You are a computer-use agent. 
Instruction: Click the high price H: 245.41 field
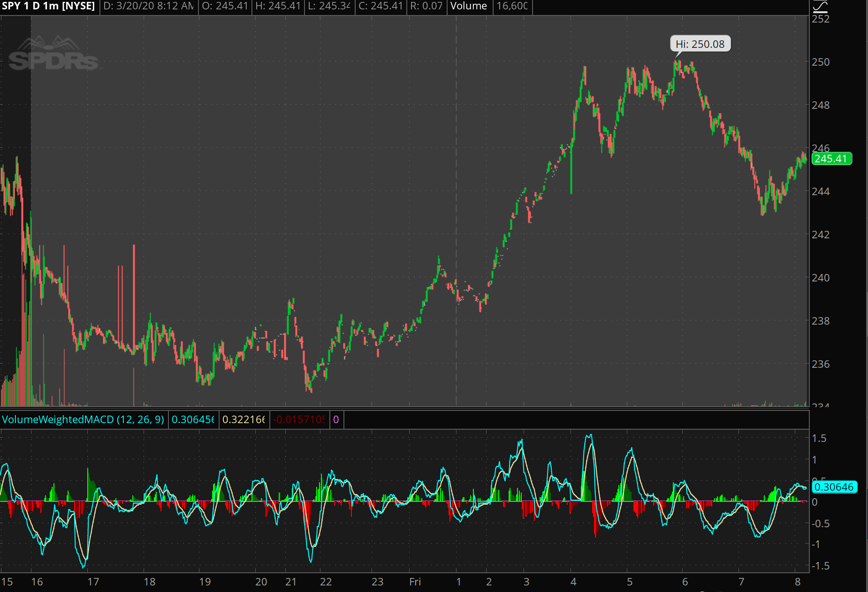click(278, 6)
